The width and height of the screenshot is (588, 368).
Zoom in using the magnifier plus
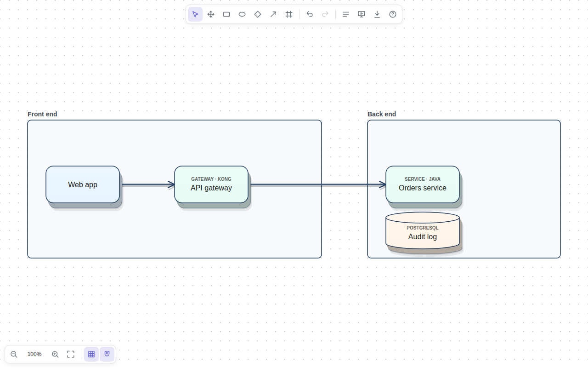pyautogui.click(x=55, y=354)
